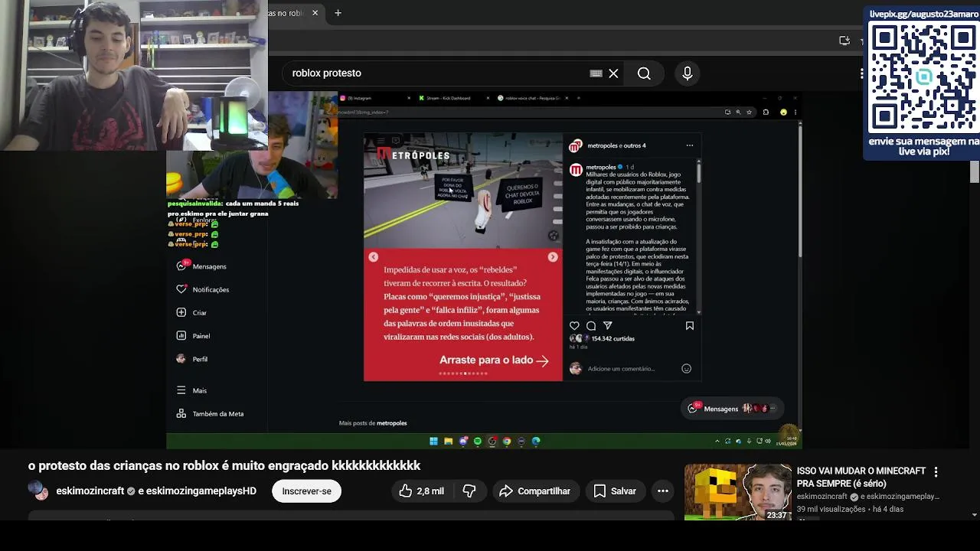980x551 pixels.
Task: Click the 'Adicione um comentário' field
Action: click(x=621, y=369)
